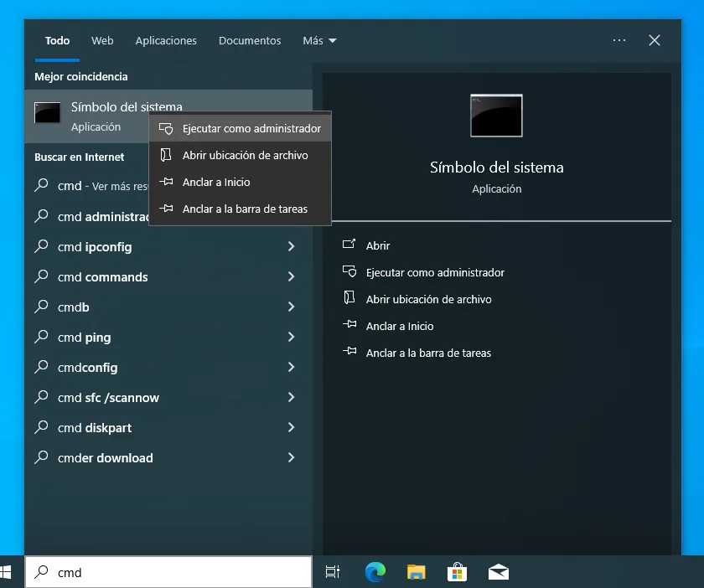Switch to the Documentos tab
The height and width of the screenshot is (588, 704).
[250, 41]
